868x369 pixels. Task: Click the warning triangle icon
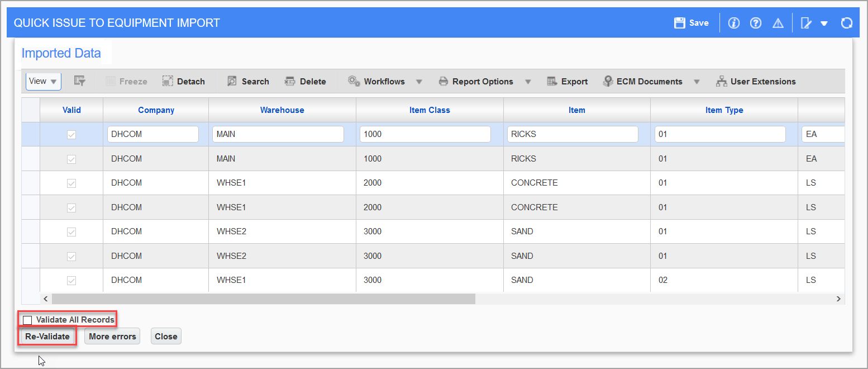(778, 22)
